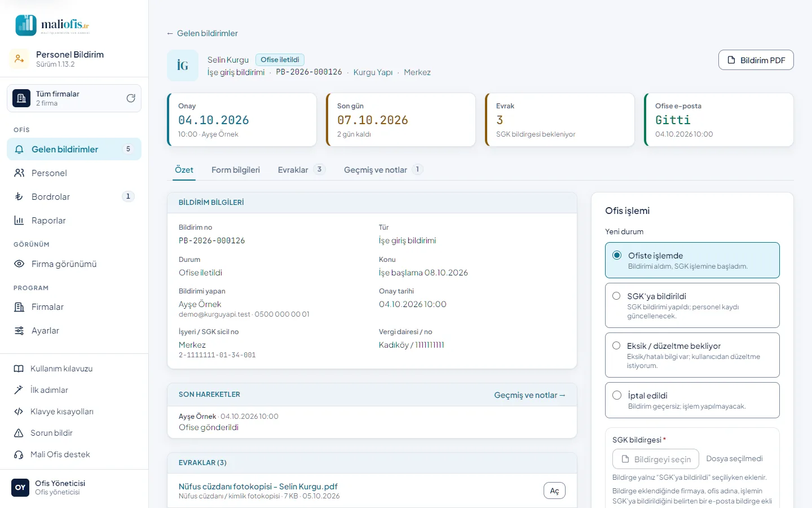Click the Son gün 07.10.2026 card
The image size is (812, 508).
pyautogui.click(x=401, y=120)
